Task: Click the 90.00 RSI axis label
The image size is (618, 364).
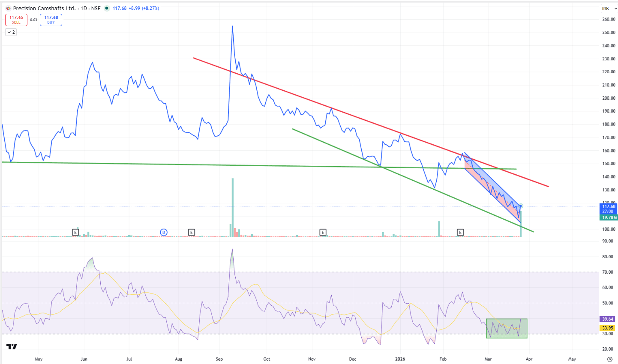Action: pyautogui.click(x=608, y=241)
